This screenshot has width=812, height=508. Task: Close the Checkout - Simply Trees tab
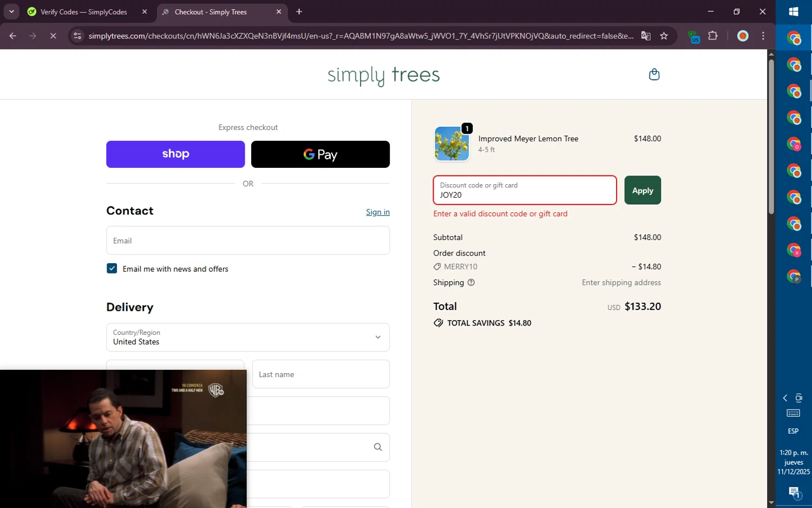pos(279,12)
